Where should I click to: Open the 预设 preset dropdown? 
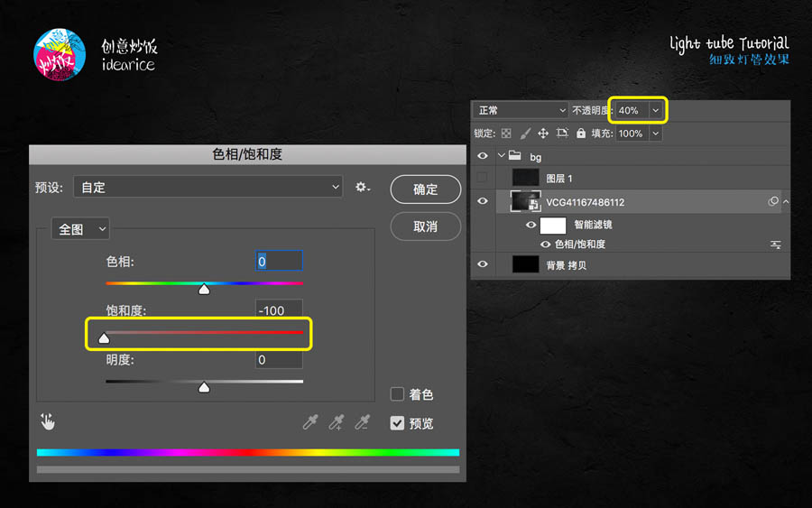[x=208, y=187]
